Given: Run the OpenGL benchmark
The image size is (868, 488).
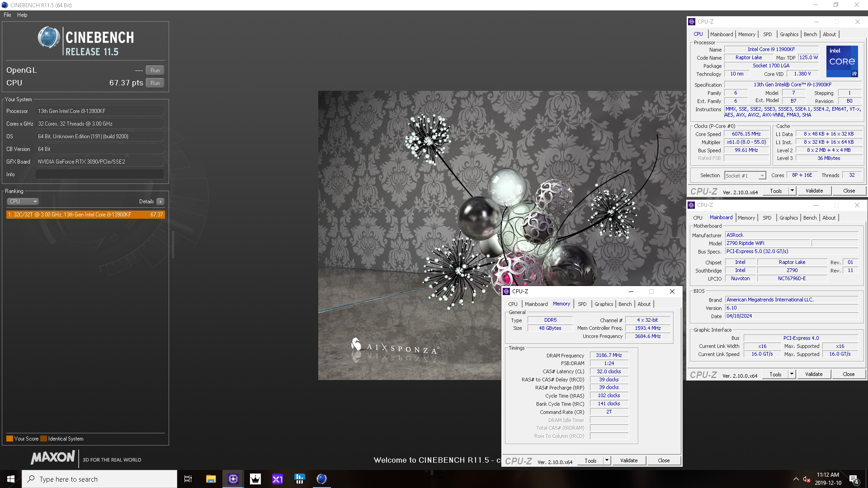Looking at the screenshot, I should (x=155, y=70).
